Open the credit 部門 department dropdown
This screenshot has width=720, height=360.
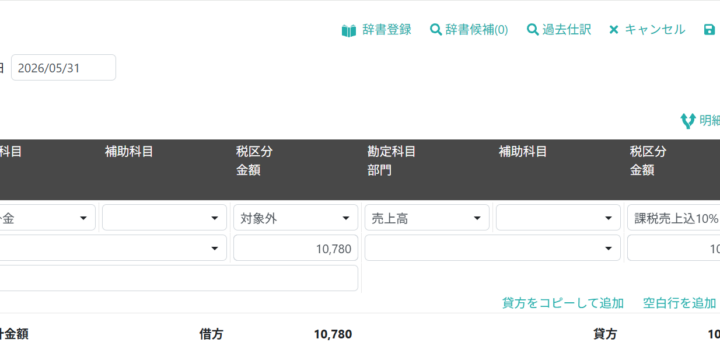click(x=493, y=248)
